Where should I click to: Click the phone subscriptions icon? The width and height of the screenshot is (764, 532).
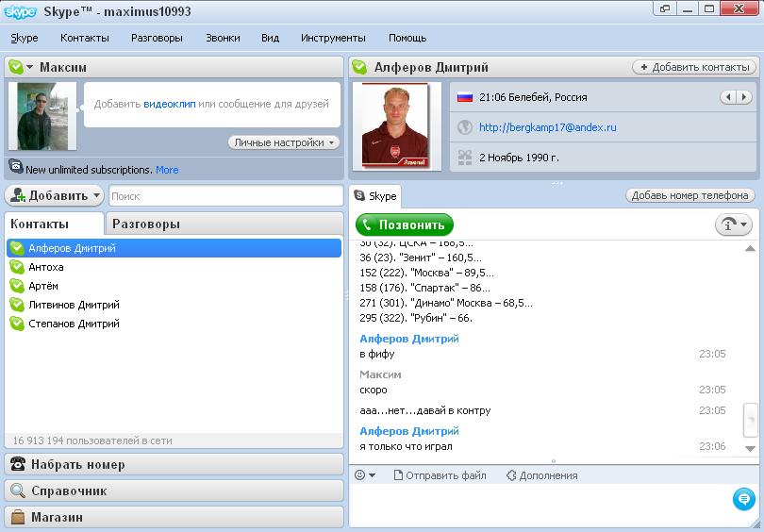click(x=16, y=167)
